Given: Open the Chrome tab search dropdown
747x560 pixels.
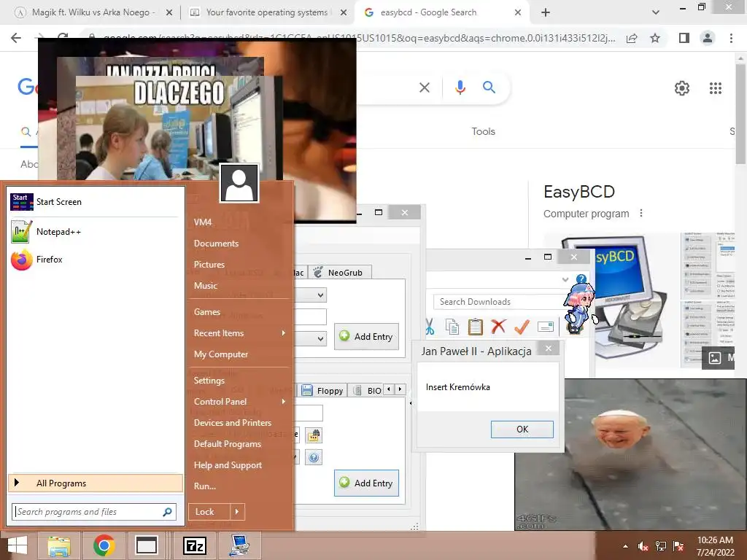Looking at the screenshot, I should [x=656, y=12].
